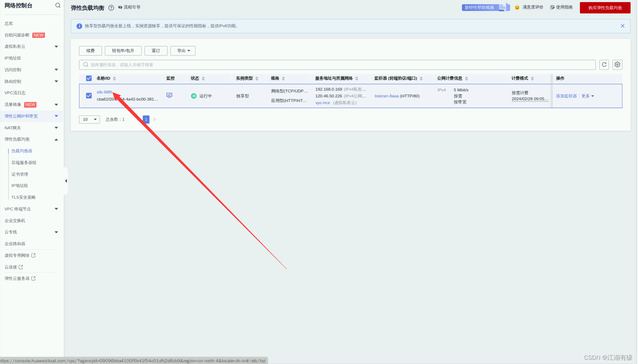Screen dimensions: 638x364
Task: Open the 导出 export dropdown
Action: 183,51
